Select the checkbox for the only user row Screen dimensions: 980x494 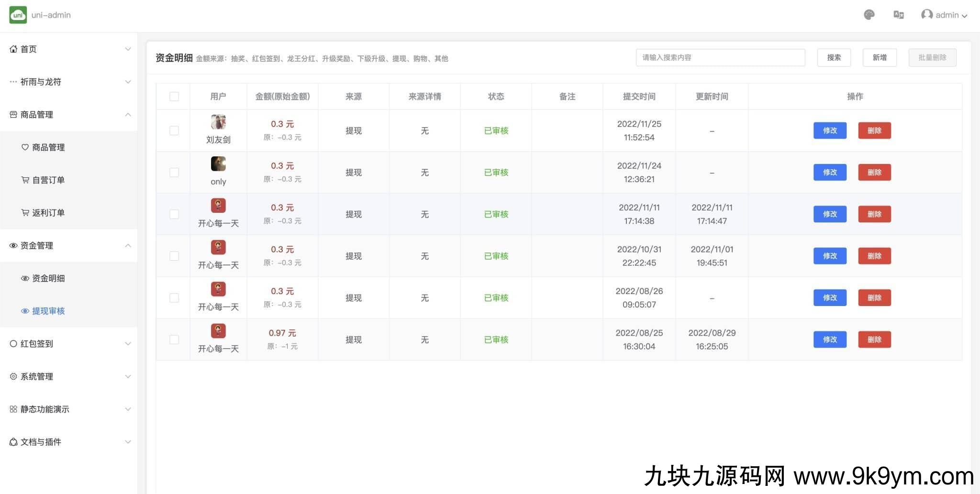tap(174, 172)
